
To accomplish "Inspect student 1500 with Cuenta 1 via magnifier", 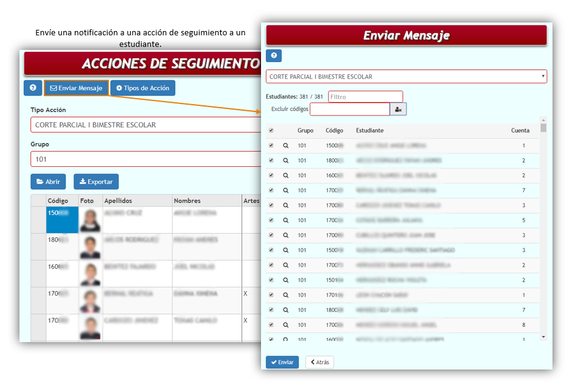I will (285, 145).
